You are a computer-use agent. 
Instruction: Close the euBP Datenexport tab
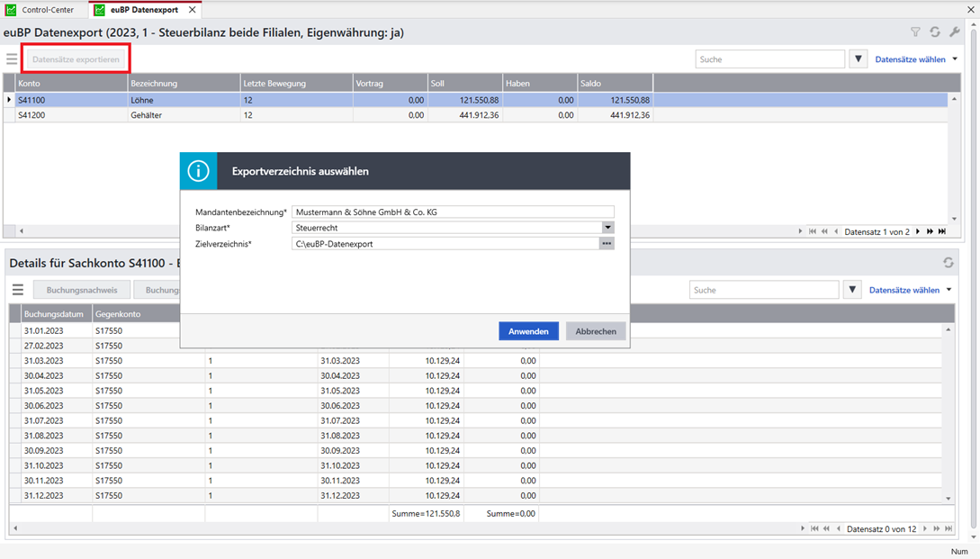tap(192, 10)
